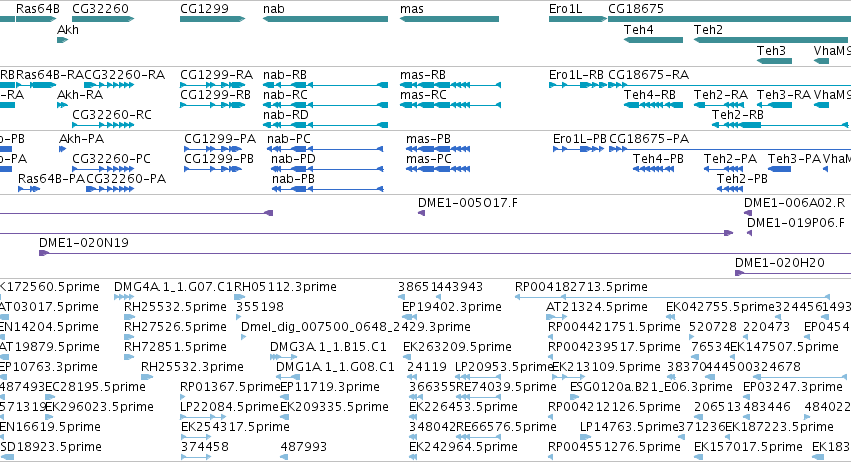The height and width of the screenshot is (462, 851).
Task: Click the CG32260-RC transcript
Action: (103, 125)
